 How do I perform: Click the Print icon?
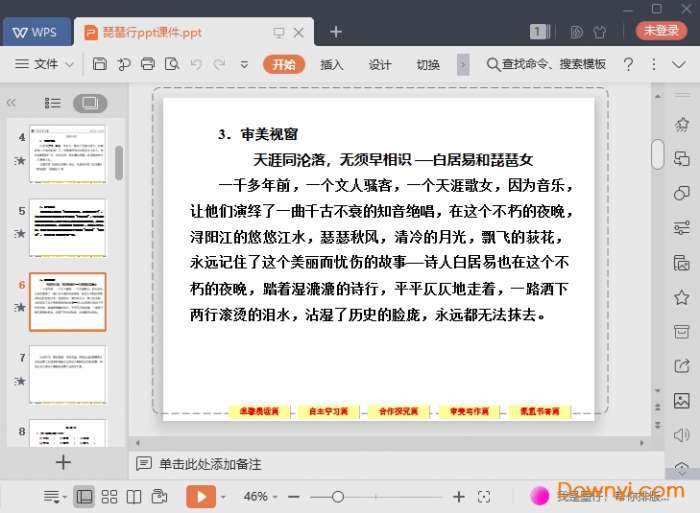pos(148,64)
